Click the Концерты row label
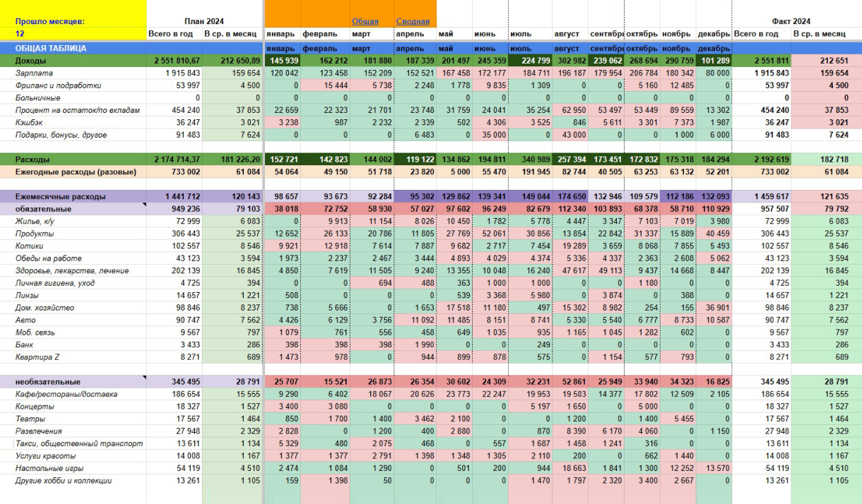Image resolution: width=862 pixels, height=504 pixels. [x=35, y=407]
